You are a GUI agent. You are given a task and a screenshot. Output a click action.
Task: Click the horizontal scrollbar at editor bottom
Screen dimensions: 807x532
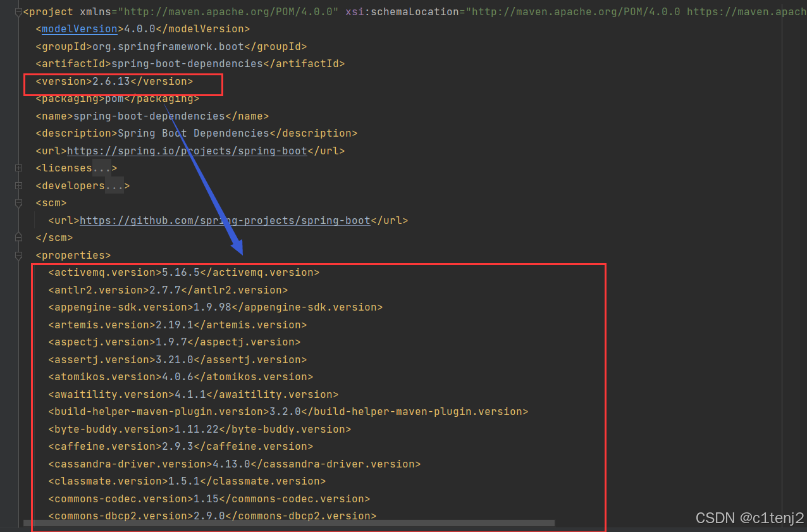(x=289, y=523)
